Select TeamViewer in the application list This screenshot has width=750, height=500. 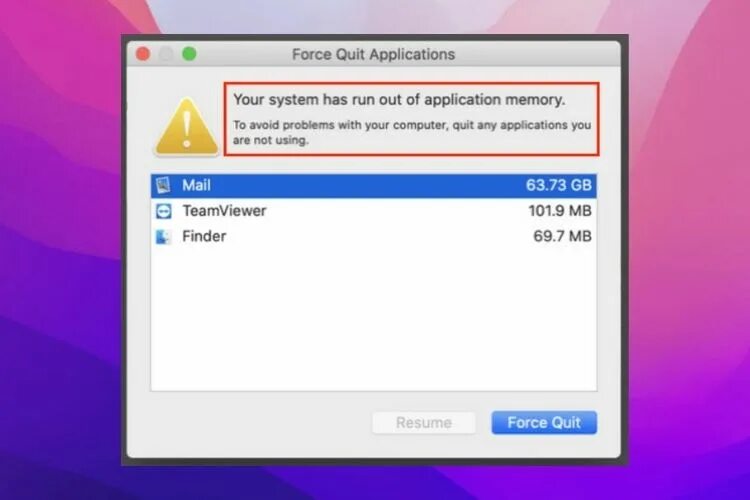coord(374,211)
